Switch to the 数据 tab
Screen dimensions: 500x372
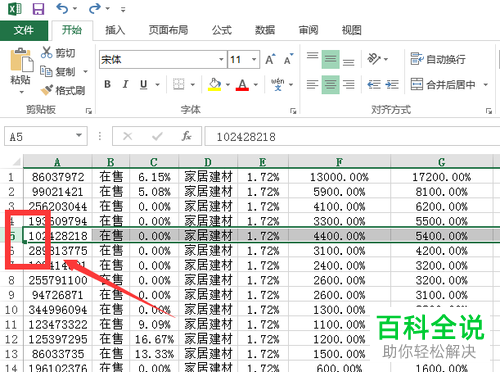265,30
